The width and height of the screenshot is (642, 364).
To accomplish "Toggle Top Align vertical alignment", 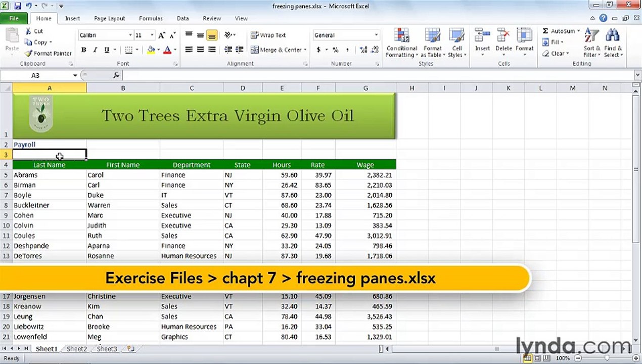I will pos(189,35).
